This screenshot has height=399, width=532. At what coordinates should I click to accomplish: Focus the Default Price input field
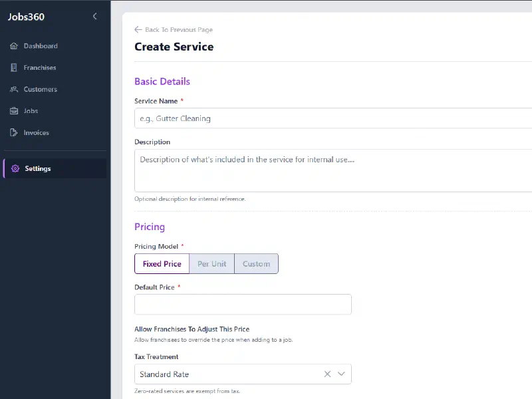click(x=243, y=304)
